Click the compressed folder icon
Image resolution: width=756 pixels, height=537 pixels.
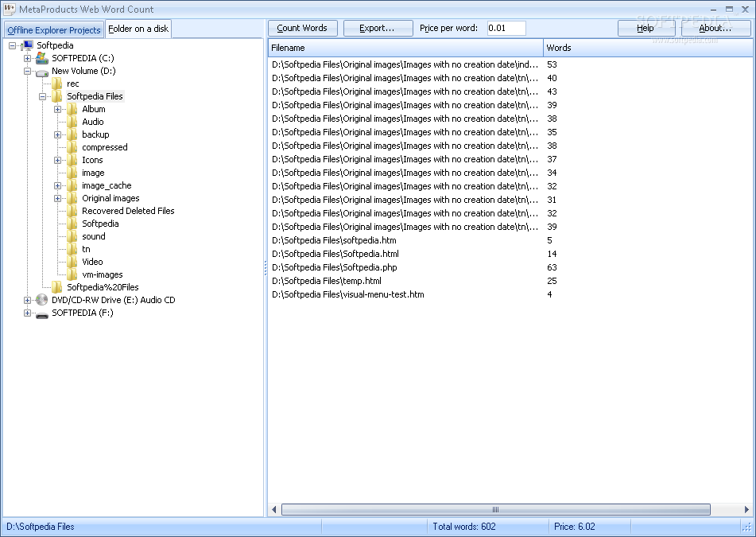[72, 147]
